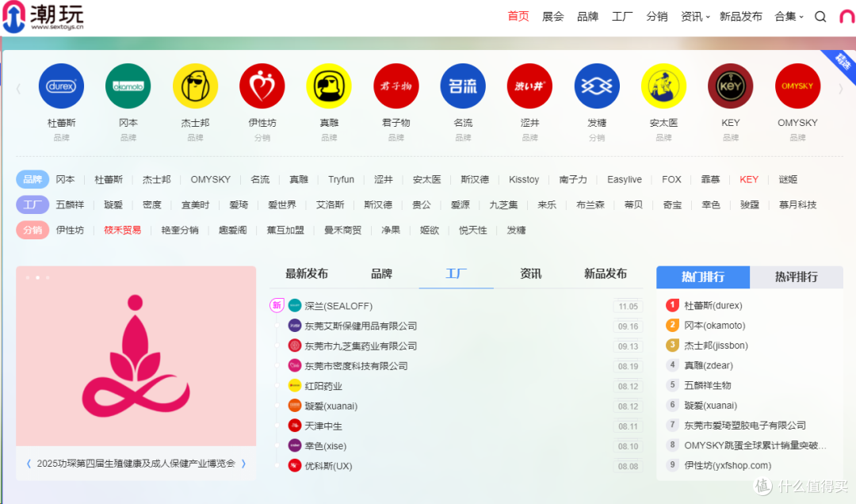Open the 曼禾商贸 distributor link
The height and width of the screenshot is (504, 856).
(343, 230)
